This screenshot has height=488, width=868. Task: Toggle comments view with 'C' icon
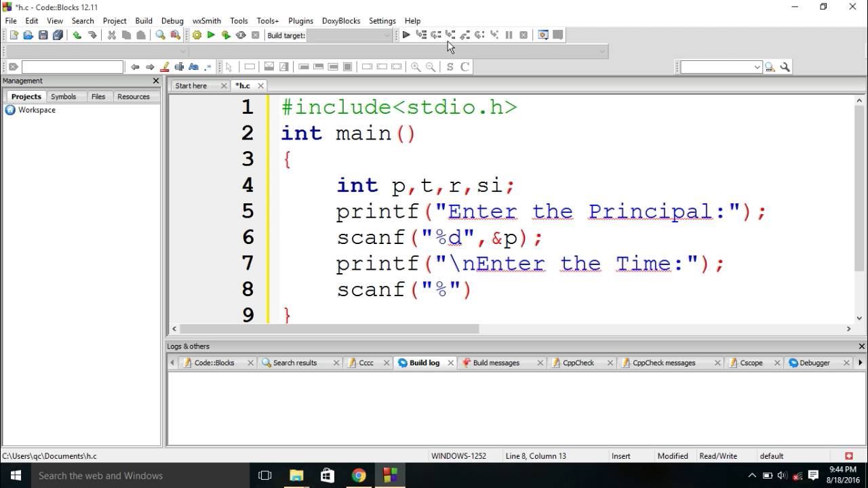click(x=465, y=67)
